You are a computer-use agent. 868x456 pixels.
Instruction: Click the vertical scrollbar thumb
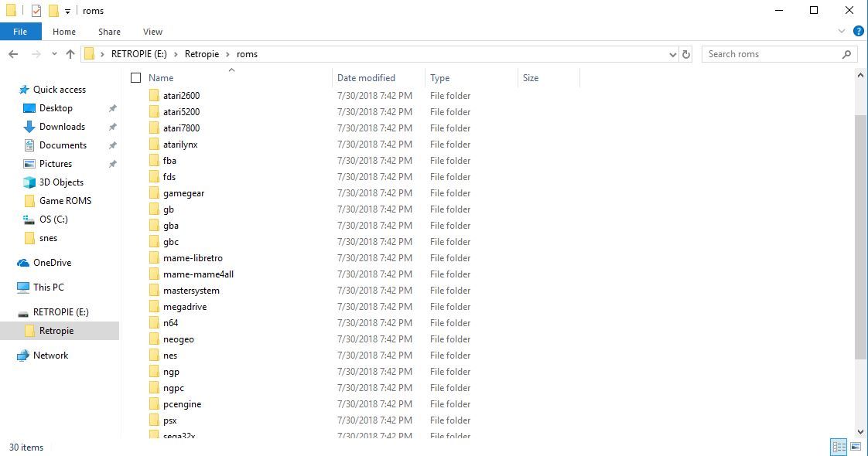point(860,238)
